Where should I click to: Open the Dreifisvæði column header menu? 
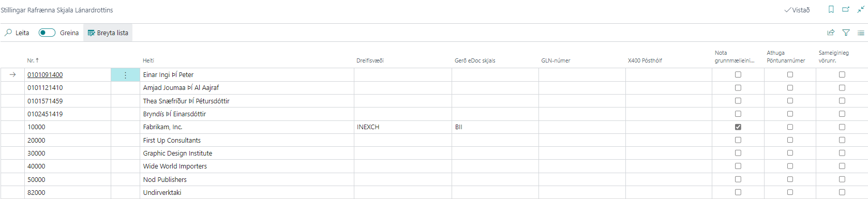(370, 60)
